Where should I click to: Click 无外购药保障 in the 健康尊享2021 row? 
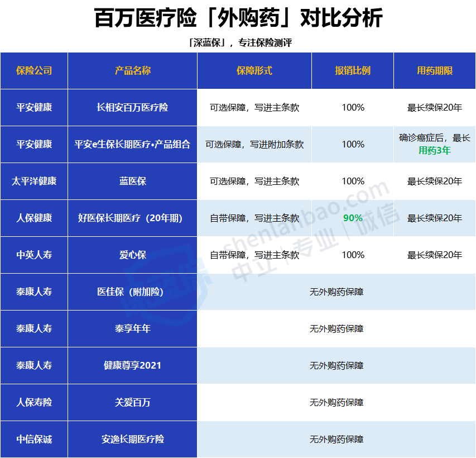[x=336, y=365]
